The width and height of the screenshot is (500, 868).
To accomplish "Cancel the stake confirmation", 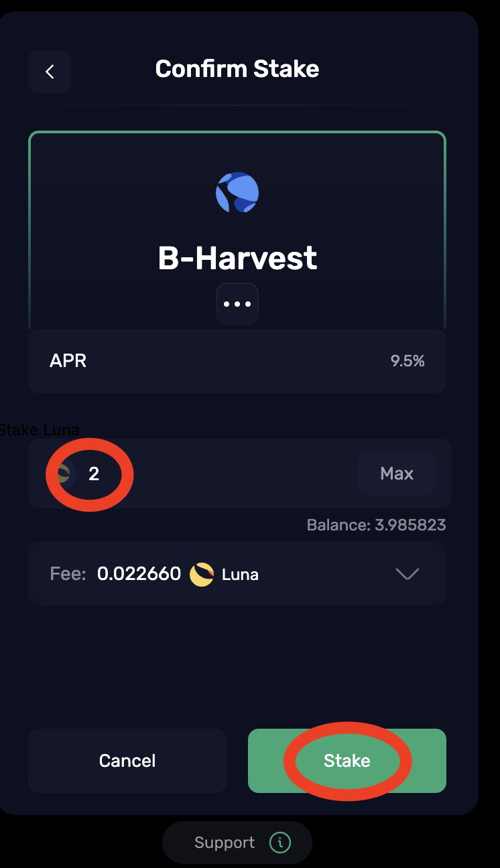I will [127, 761].
